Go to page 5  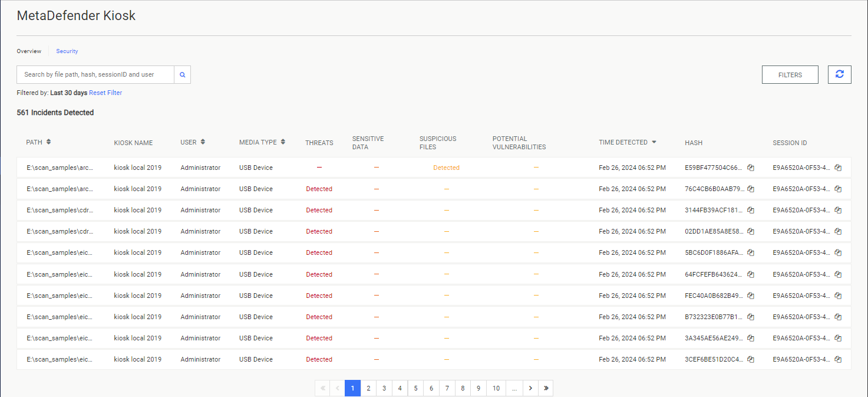click(x=415, y=388)
